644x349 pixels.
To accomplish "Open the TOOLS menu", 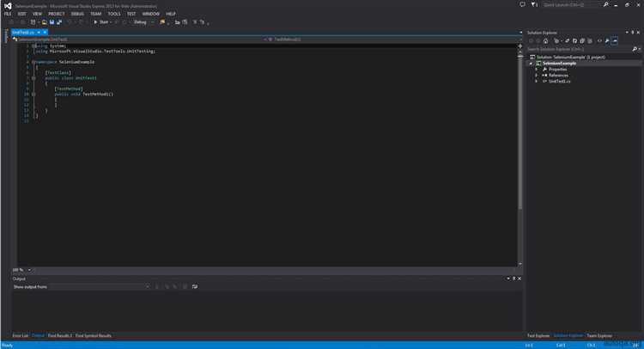I will coord(114,14).
